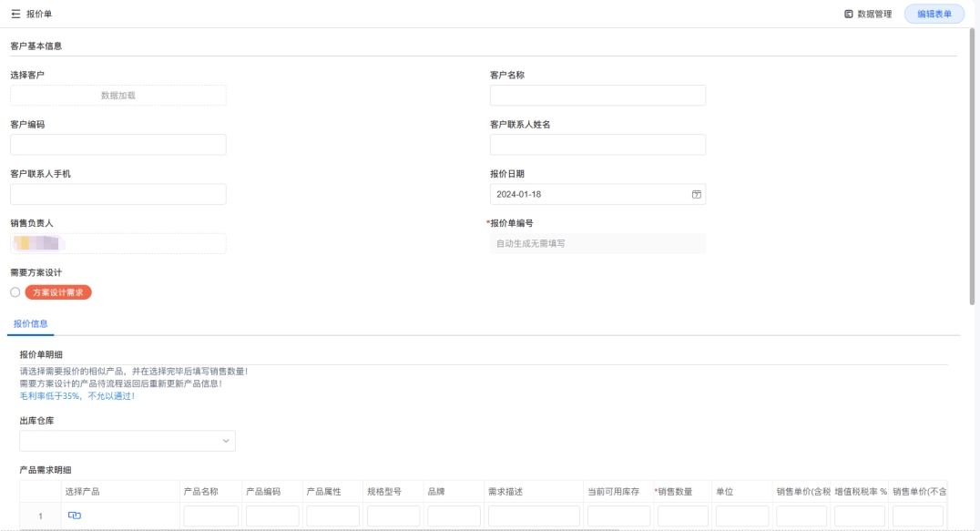Click the 销售数量 cell in row 1
980x531 pixels.
click(x=682, y=516)
